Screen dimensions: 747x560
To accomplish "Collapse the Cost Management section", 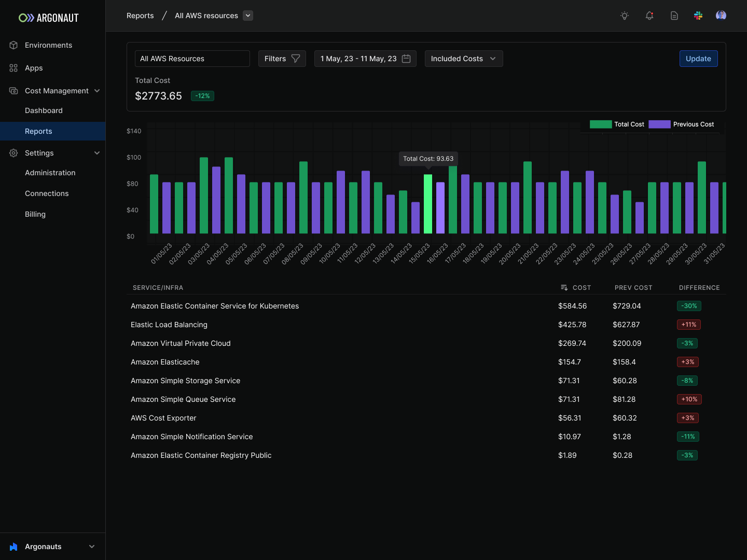I will click(x=96, y=90).
